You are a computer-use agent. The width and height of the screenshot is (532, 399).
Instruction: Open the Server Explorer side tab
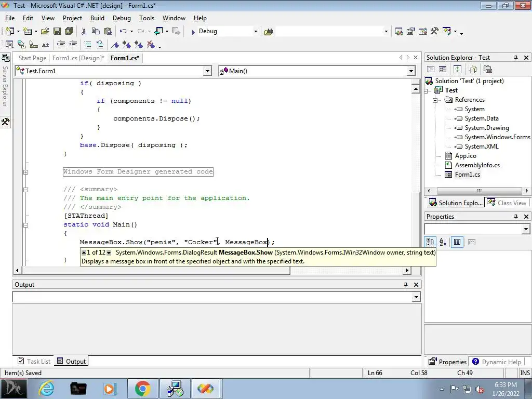pos(5,82)
